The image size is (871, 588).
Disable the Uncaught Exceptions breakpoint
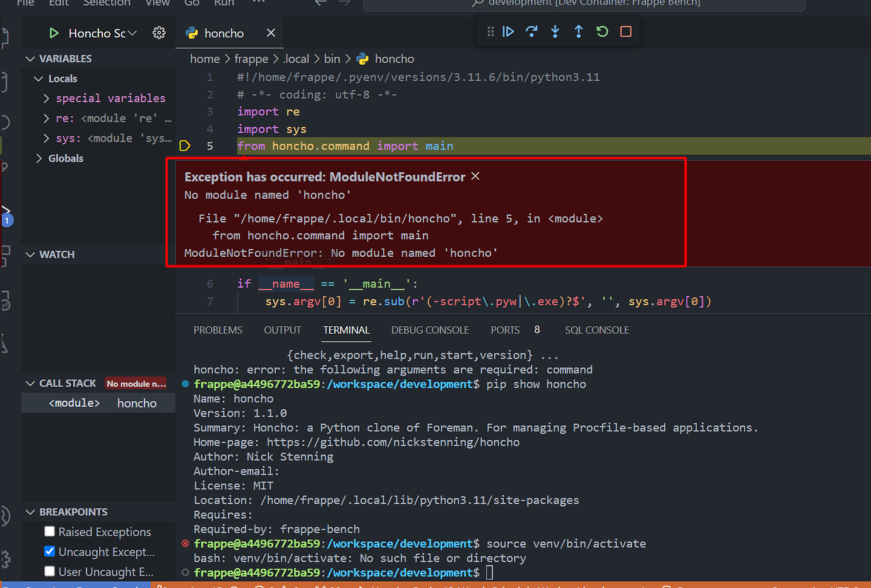pyautogui.click(x=49, y=551)
